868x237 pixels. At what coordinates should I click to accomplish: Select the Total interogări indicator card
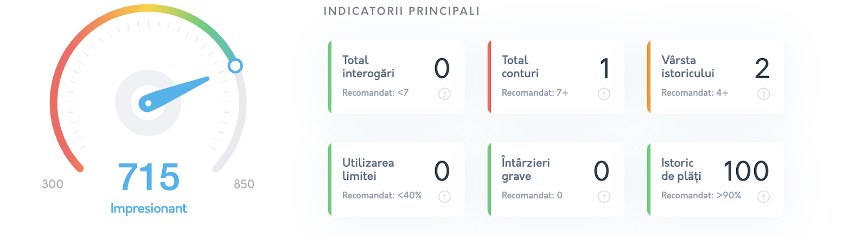coord(396,77)
